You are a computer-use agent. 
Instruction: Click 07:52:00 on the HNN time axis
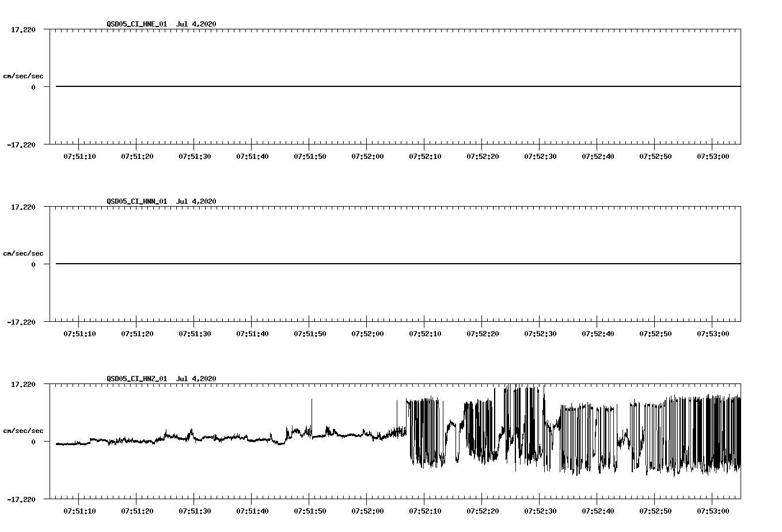click(367, 333)
